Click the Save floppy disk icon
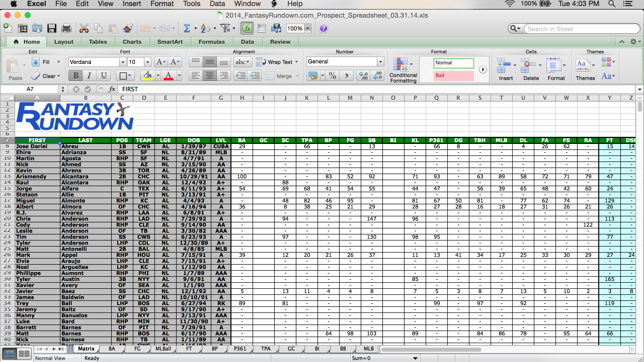This screenshot has height=362, width=644. [x=52, y=28]
